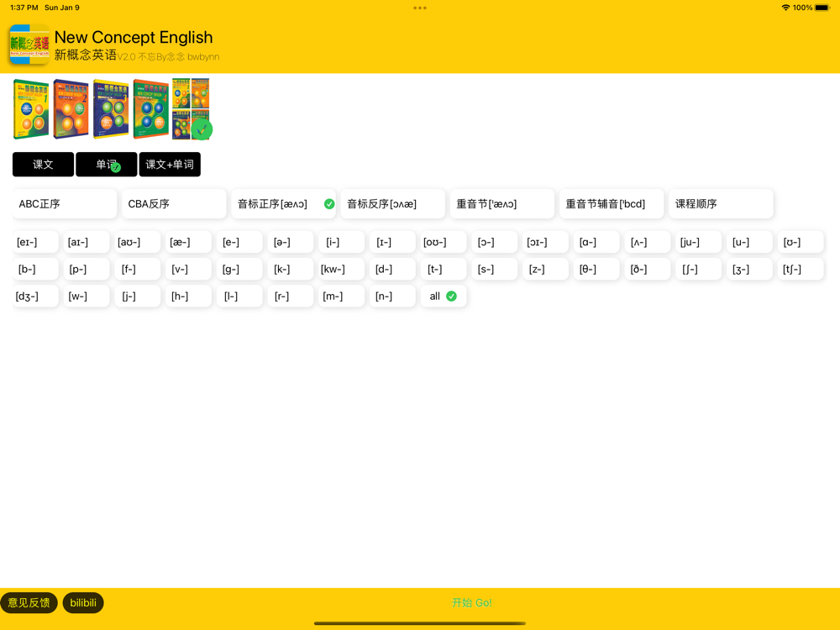
Task: Filter by consonant [l-]
Action: coord(239,297)
